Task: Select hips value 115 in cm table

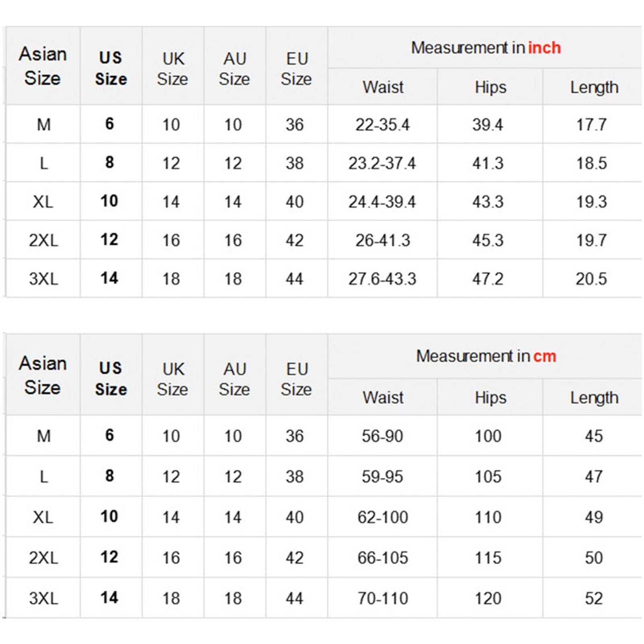Action: tap(488, 558)
